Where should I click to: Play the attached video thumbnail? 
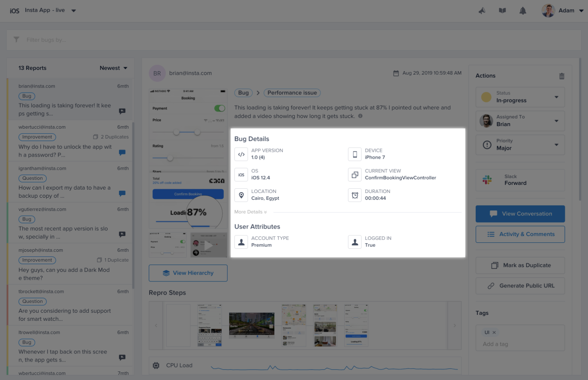(x=208, y=245)
